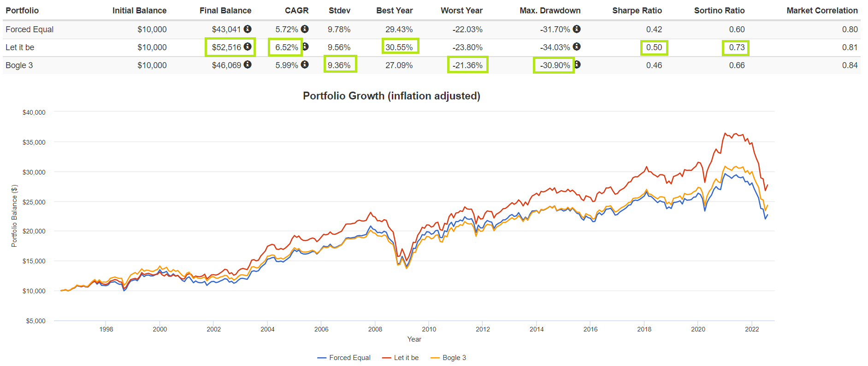Image resolution: width=868 pixels, height=366 pixels.
Task: Click the Sharpe Ratio column header
Action: click(x=637, y=11)
